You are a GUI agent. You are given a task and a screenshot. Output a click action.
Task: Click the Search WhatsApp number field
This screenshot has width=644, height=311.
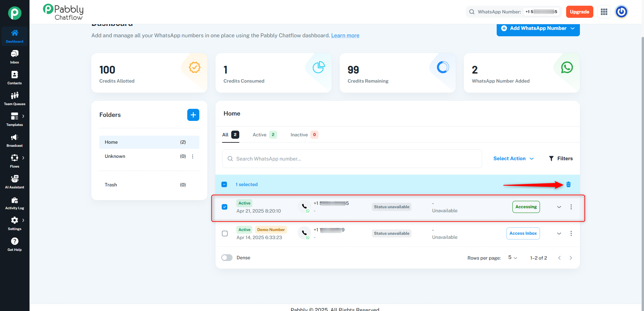pos(352,159)
